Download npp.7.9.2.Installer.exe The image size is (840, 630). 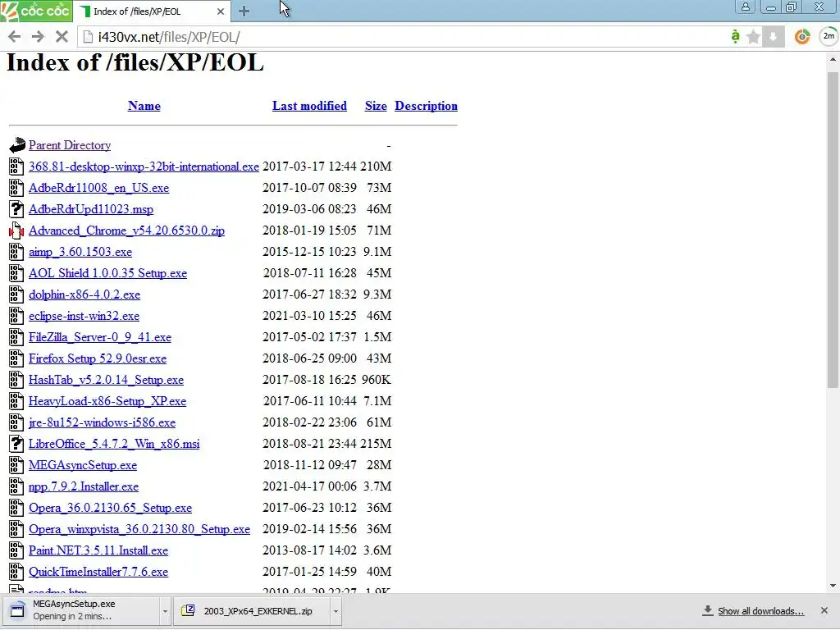[x=84, y=486]
